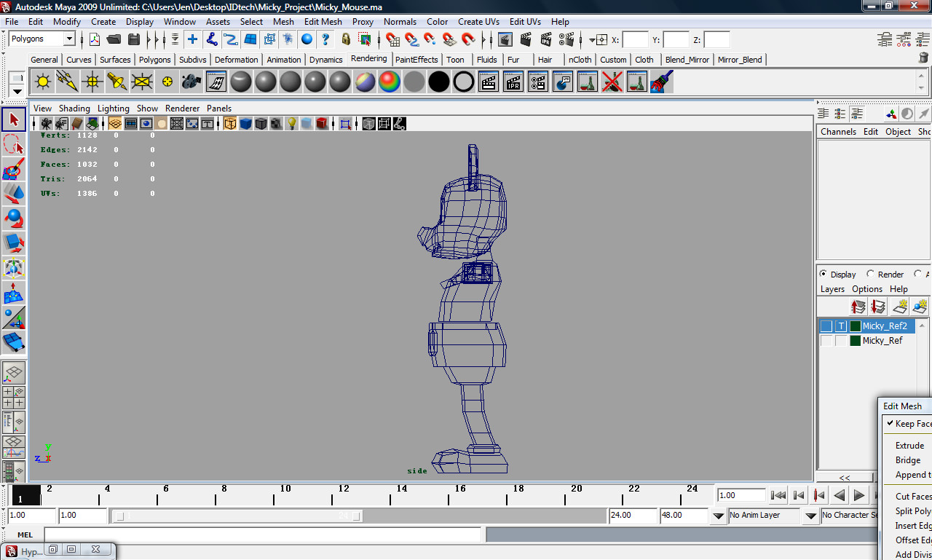Screen dimensions: 932x560
Task: Toggle visibility box of Micky_Ref layer
Action: point(826,341)
